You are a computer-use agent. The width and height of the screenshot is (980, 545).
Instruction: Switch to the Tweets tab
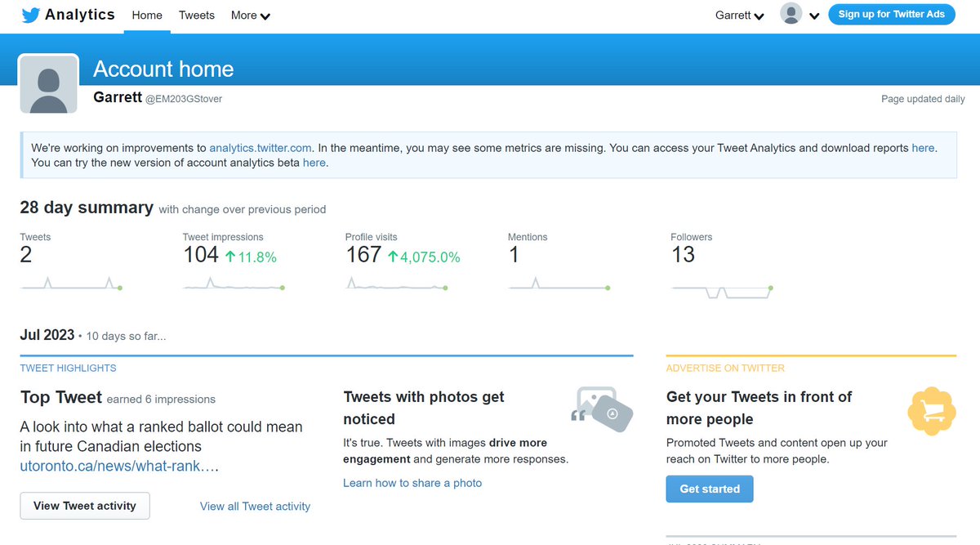pyautogui.click(x=197, y=15)
